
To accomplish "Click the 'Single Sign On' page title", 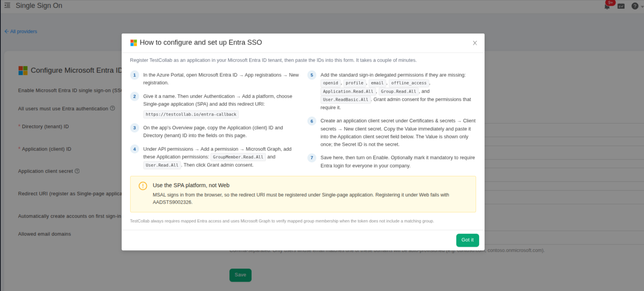I will click(x=39, y=5).
